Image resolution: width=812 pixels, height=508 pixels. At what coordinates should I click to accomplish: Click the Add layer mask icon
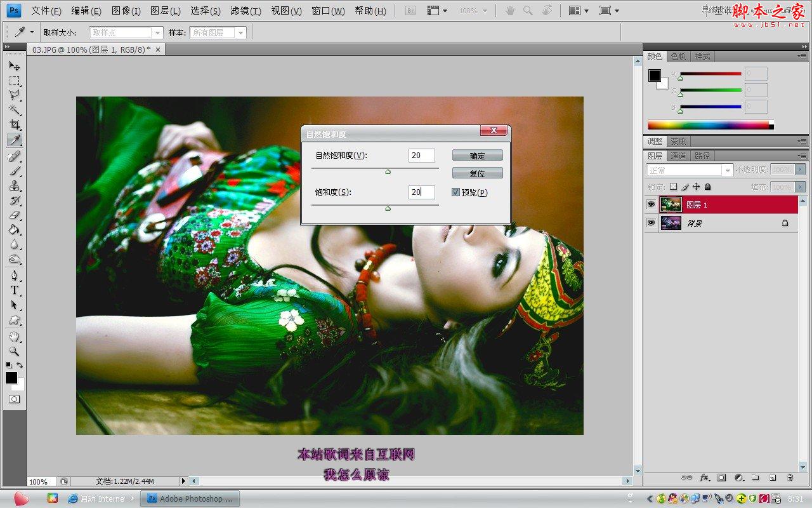721,478
